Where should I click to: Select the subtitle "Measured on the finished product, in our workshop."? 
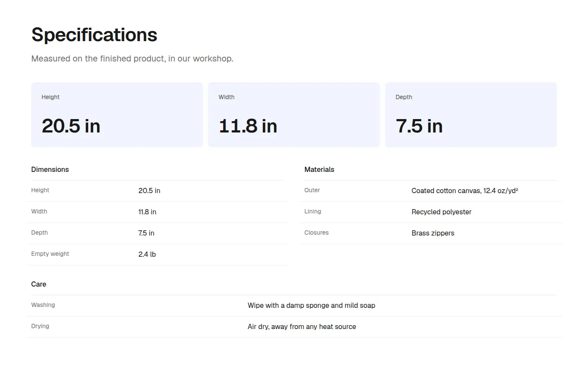tap(132, 58)
